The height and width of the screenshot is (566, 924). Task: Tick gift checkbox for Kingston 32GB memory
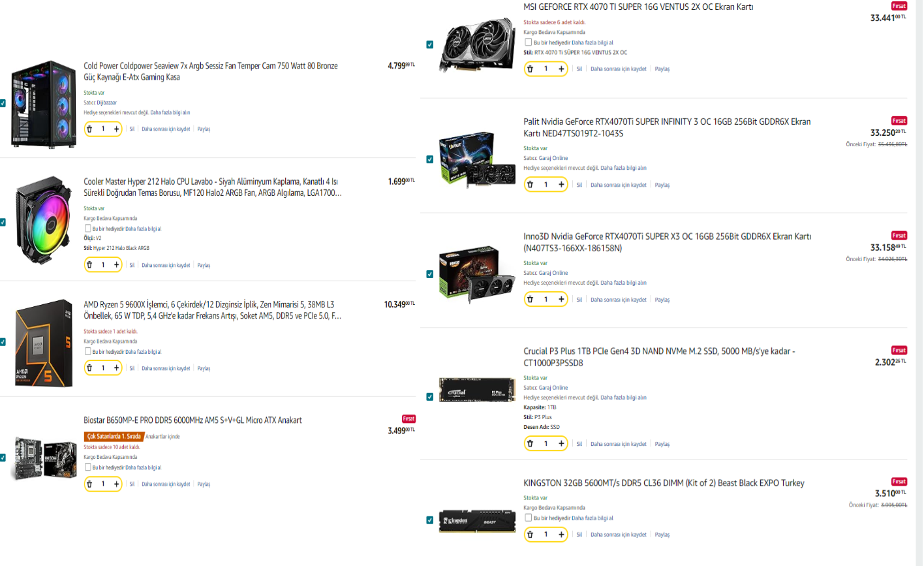pos(529,518)
